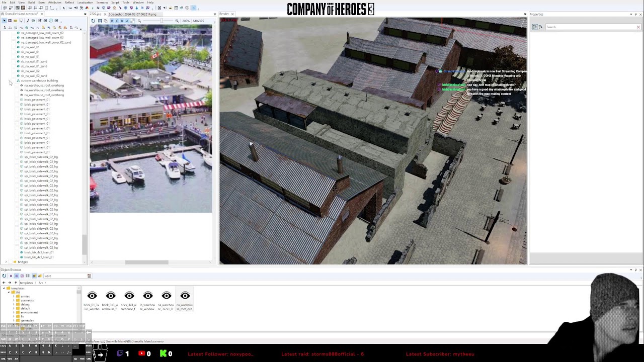This screenshot has height=362, width=644.
Task: Reload image with the refresh icon in image viewer
Action: 93,21
